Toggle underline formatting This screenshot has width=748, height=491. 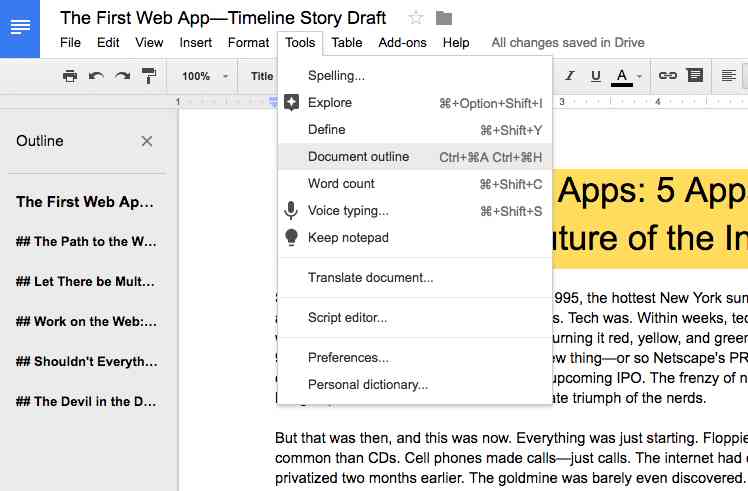coord(595,76)
